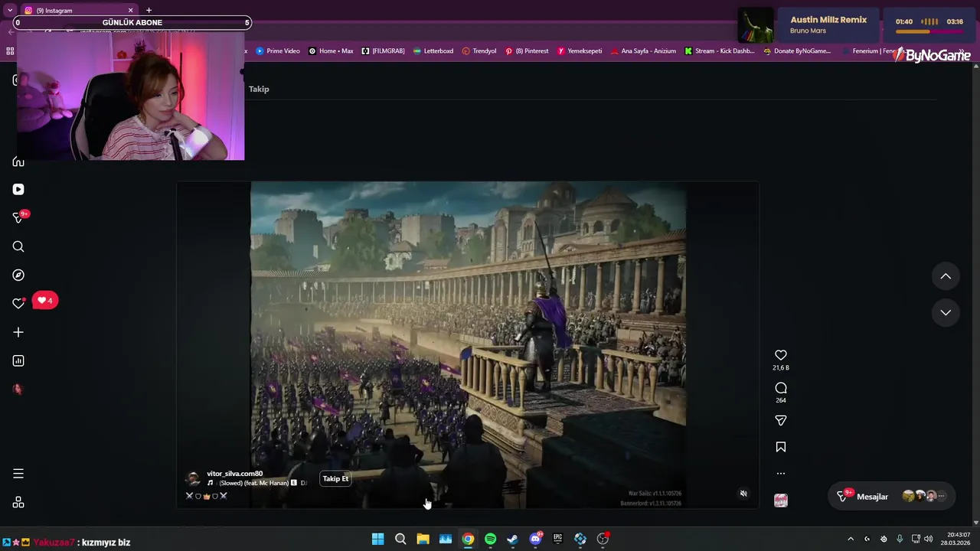Open a new browser tab
The width and height of the screenshot is (980, 551).
149,10
